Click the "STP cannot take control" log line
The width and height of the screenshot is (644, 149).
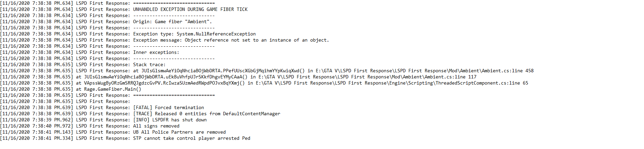coord(191,138)
